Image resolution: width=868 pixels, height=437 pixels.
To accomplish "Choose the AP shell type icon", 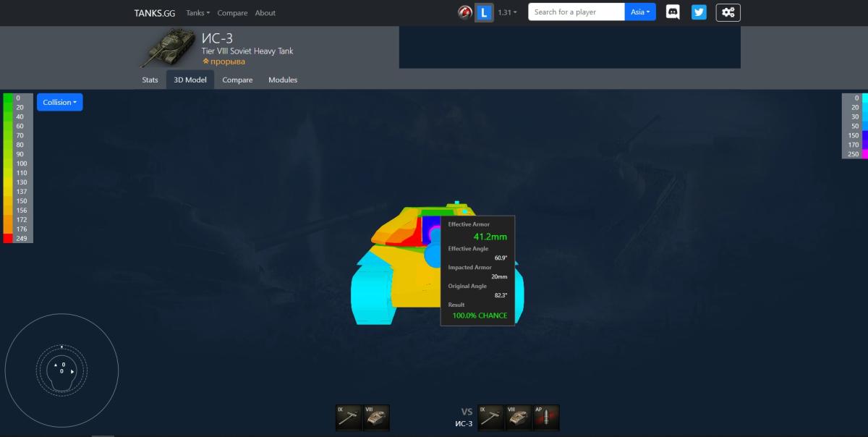I will pyautogui.click(x=546, y=417).
